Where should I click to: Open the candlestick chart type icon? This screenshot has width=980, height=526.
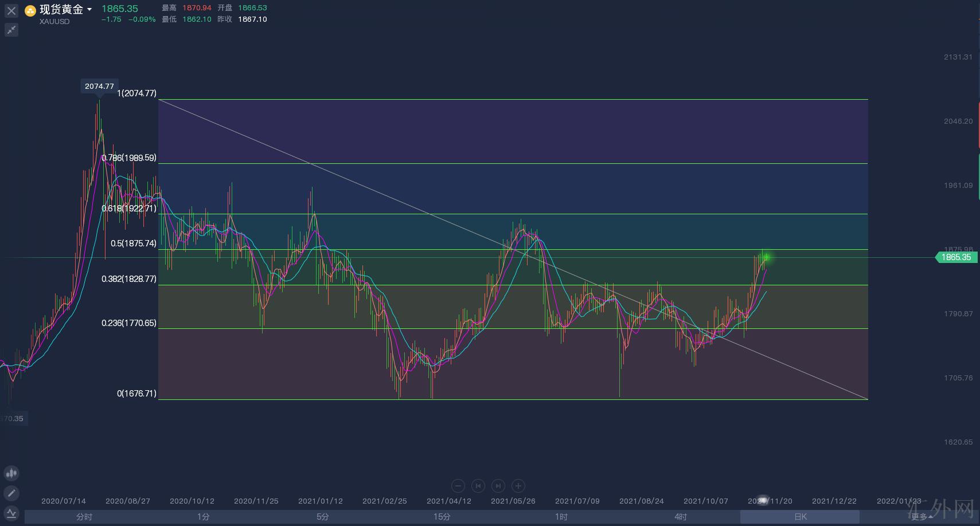click(x=11, y=473)
